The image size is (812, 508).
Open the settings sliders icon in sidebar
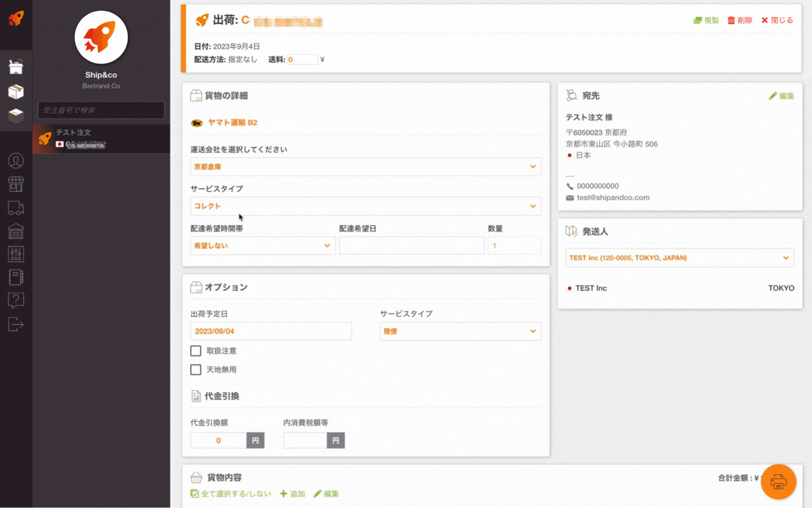tap(16, 254)
